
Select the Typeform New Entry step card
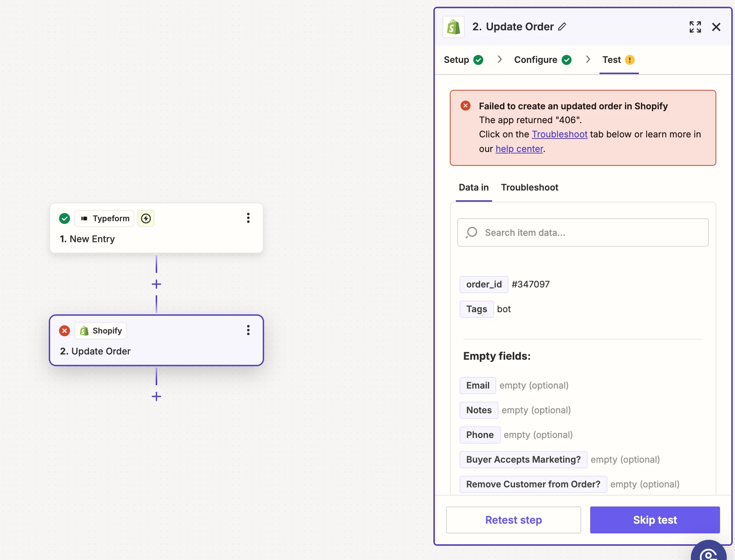point(156,228)
